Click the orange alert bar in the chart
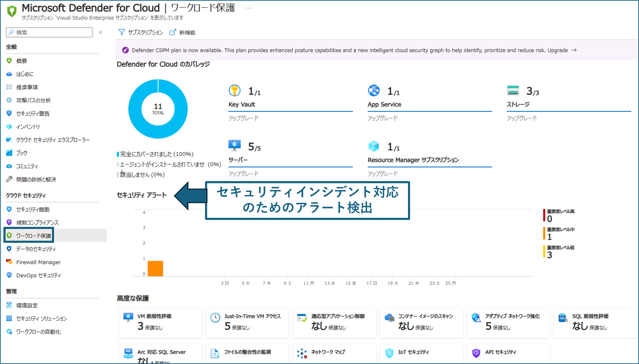 [x=156, y=268]
